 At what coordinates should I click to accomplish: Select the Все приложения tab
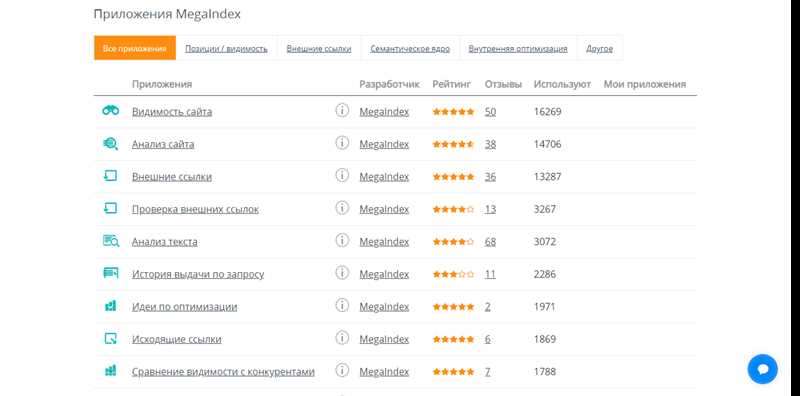tap(135, 48)
